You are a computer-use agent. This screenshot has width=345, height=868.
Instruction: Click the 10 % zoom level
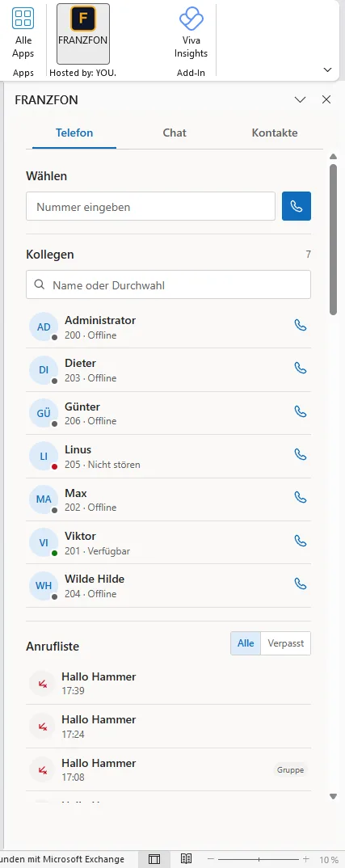[x=329, y=860]
